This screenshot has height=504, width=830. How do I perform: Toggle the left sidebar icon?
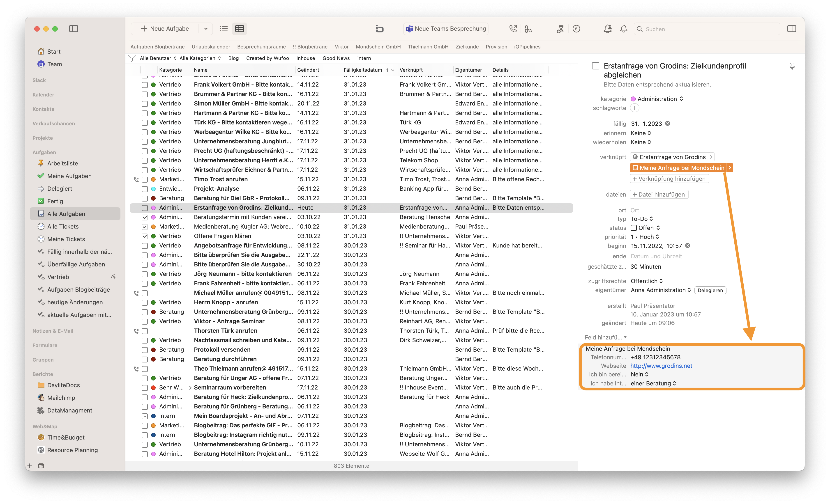74,29
